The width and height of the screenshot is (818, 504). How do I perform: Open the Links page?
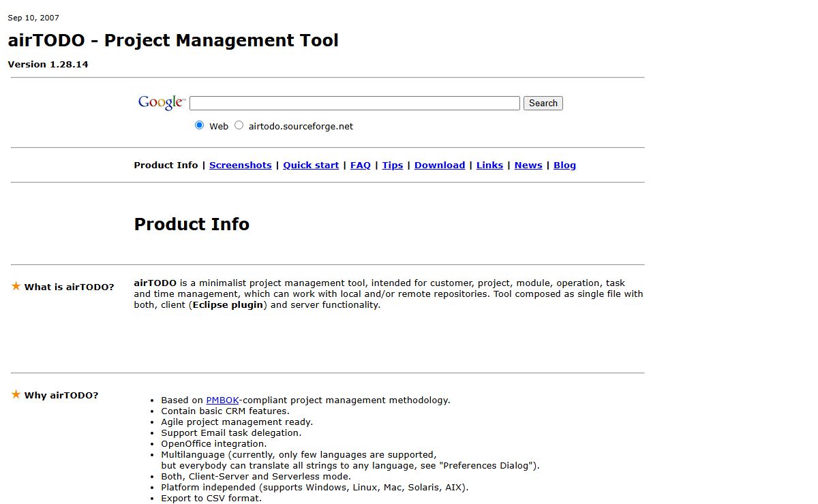(489, 165)
